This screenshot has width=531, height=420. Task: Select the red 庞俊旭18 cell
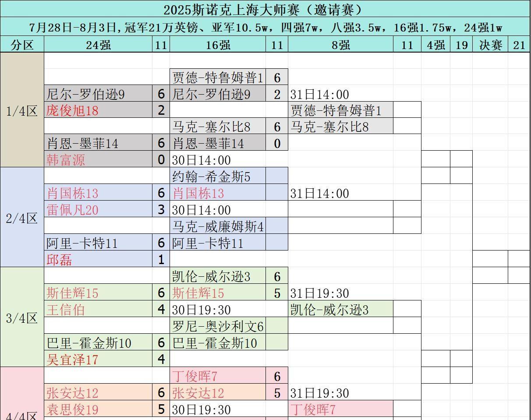pyautogui.click(x=98, y=110)
